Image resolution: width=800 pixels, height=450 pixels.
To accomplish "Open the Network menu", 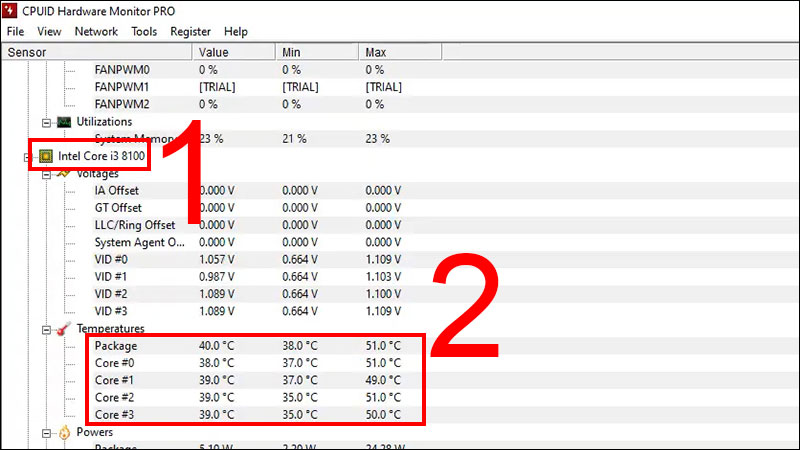I will pyautogui.click(x=96, y=31).
